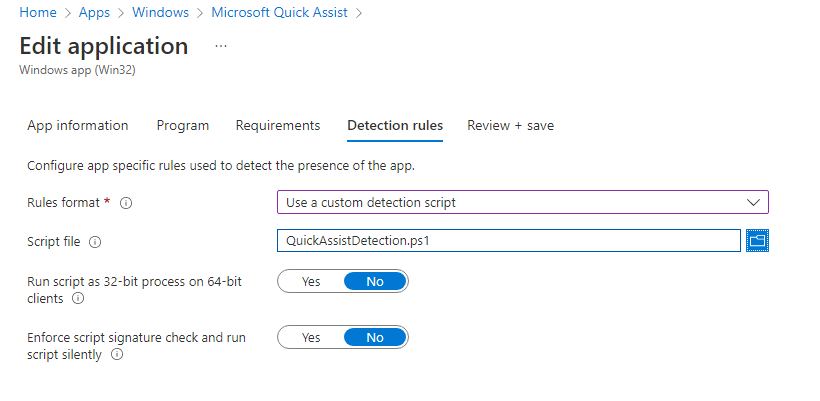Set 32-bit process toggle to Yes
This screenshot has width=820, height=401.
point(311,282)
